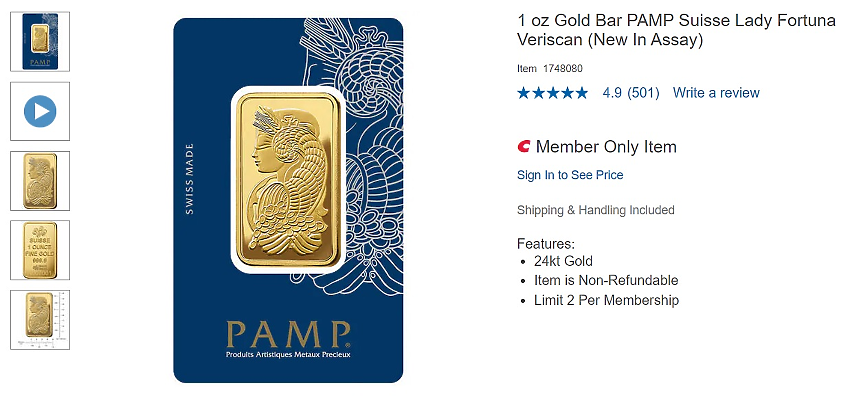Click the Shipping & Handling Included text
Viewport: 863px width, 397px height.
pyautogui.click(x=596, y=210)
